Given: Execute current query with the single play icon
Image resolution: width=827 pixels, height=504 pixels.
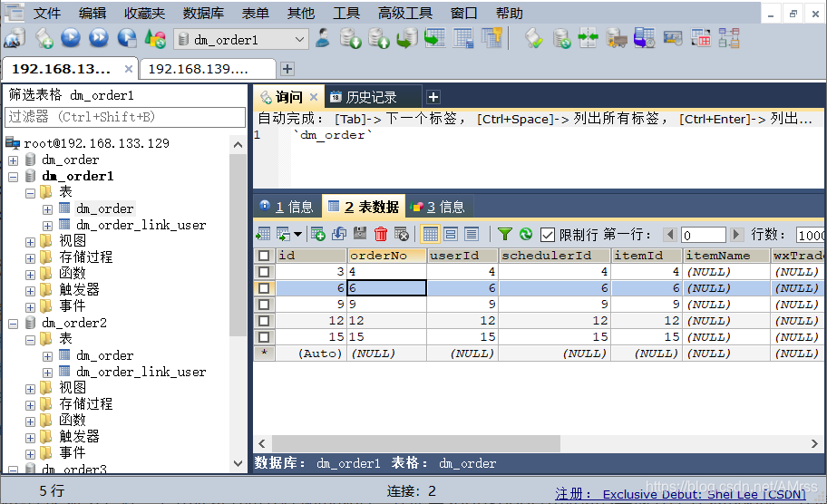Looking at the screenshot, I should (x=71, y=38).
